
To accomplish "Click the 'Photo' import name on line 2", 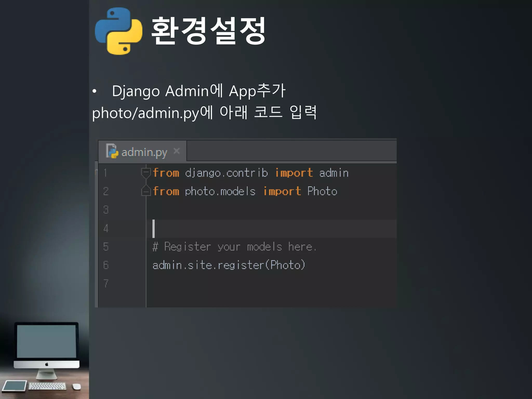I will pos(322,191).
